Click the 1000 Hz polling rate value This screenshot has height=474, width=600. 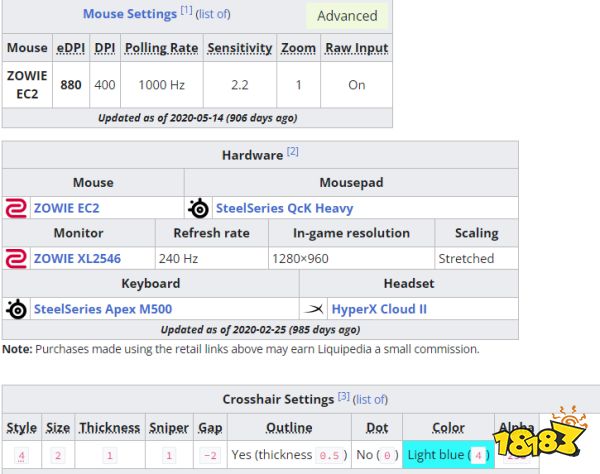[161, 85]
